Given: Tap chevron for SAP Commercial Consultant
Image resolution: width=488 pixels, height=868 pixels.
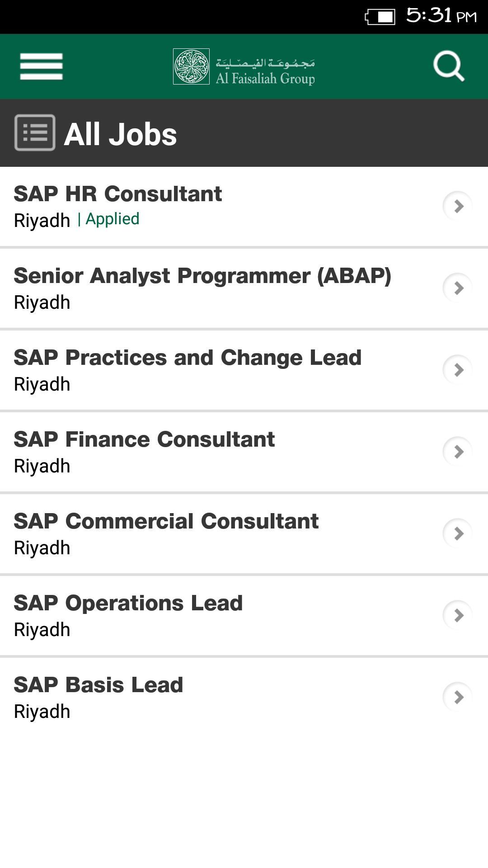Looking at the screenshot, I should [x=458, y=533].
